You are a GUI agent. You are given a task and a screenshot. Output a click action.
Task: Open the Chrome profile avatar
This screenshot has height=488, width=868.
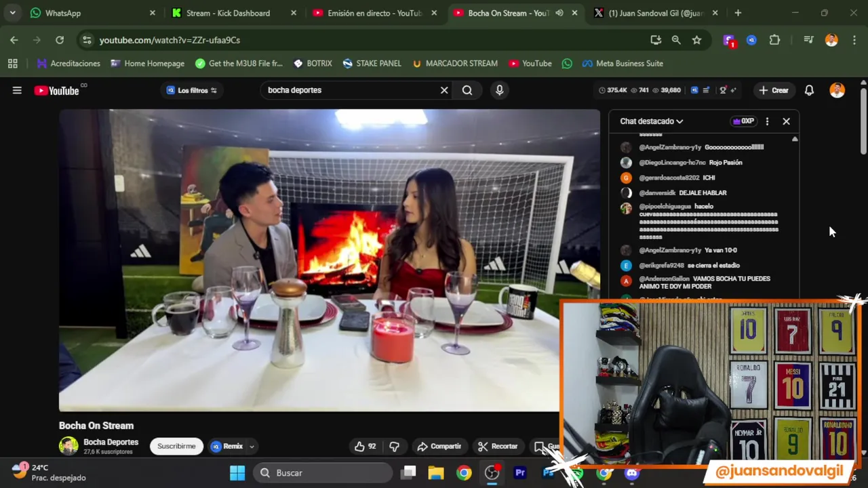click(831, 40)
